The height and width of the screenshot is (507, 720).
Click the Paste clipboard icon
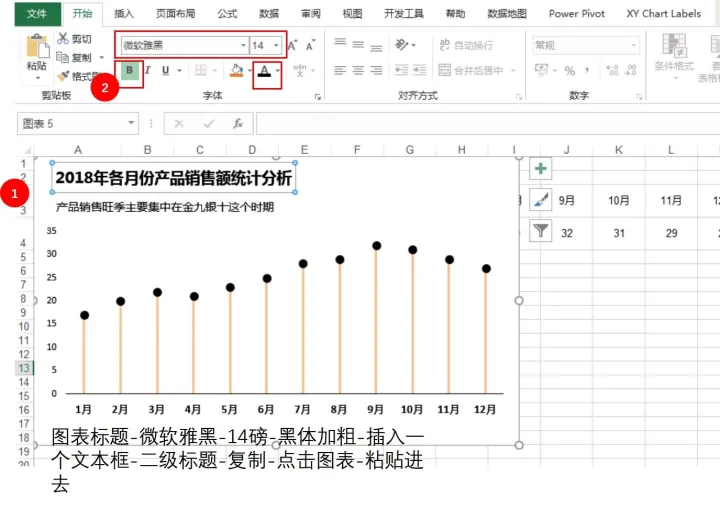[x=37, y=47]
